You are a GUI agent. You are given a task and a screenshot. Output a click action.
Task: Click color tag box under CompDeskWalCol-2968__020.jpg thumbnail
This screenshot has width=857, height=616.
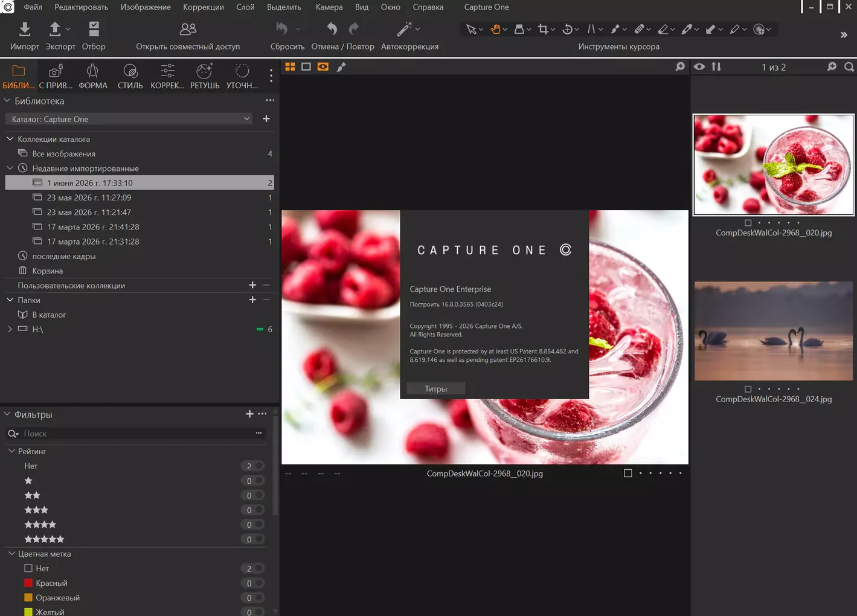pos(748,222)
